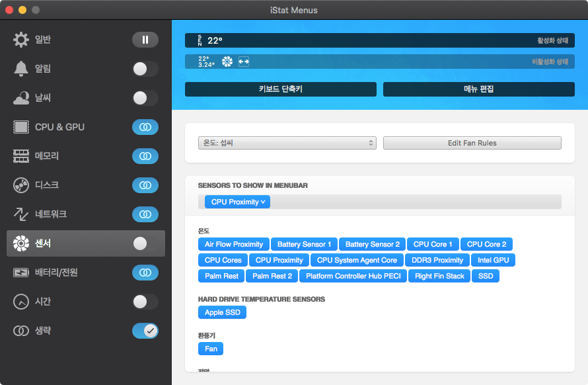Click the battery icon for 배터리/전원
The image size is (588, 385).
tap(21, 273)
